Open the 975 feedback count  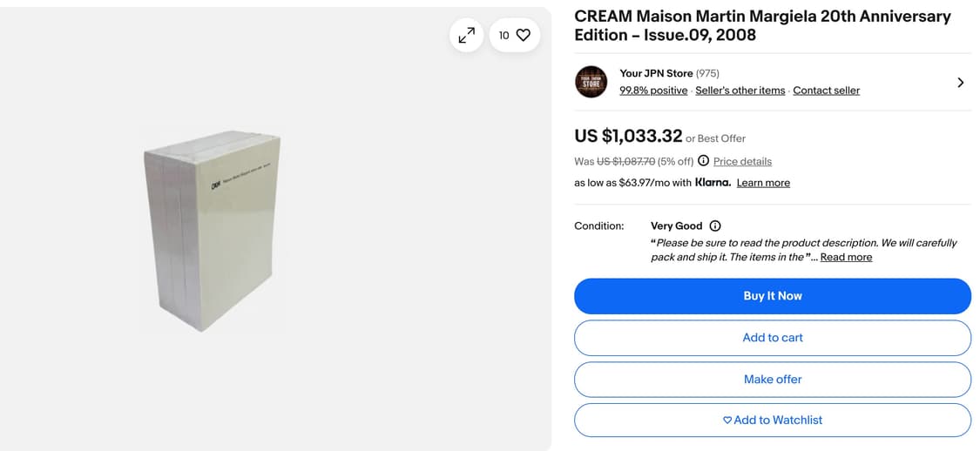pyautogui.click(x=707, y=73)
